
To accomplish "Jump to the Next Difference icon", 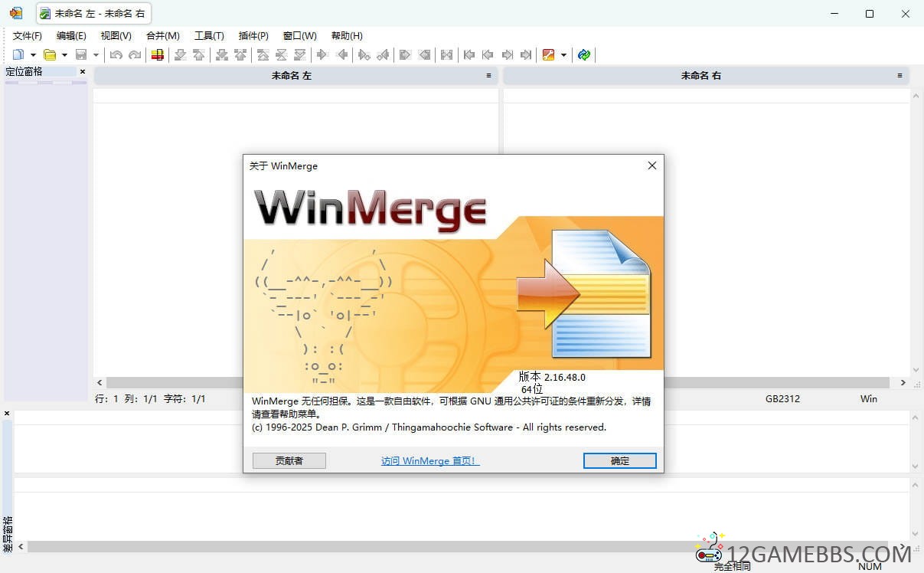I will 181,54.
